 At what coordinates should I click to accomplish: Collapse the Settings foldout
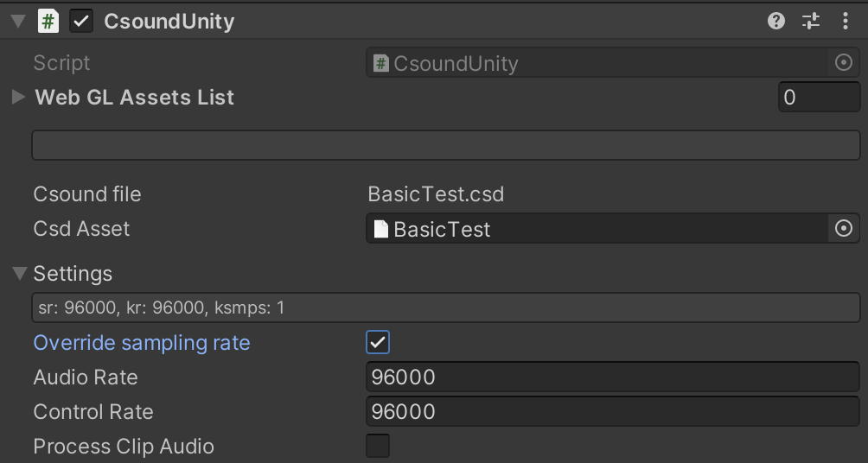pyautogui.click(x=19, y=273)
